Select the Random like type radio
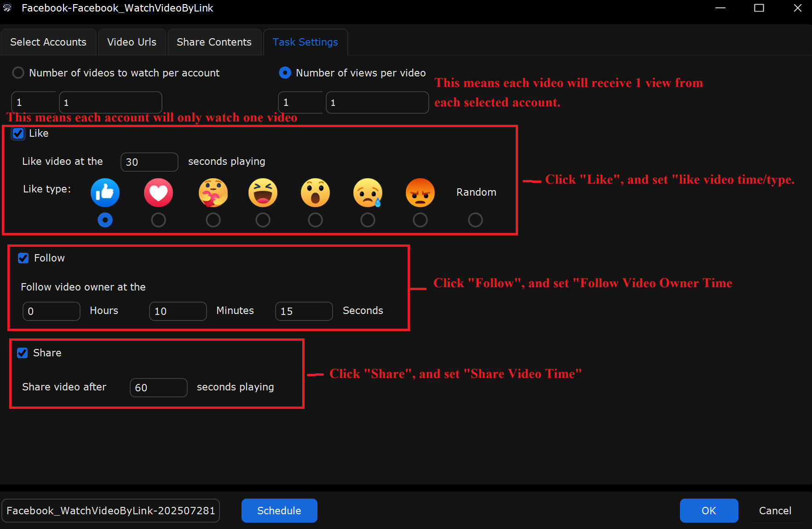 475,220
